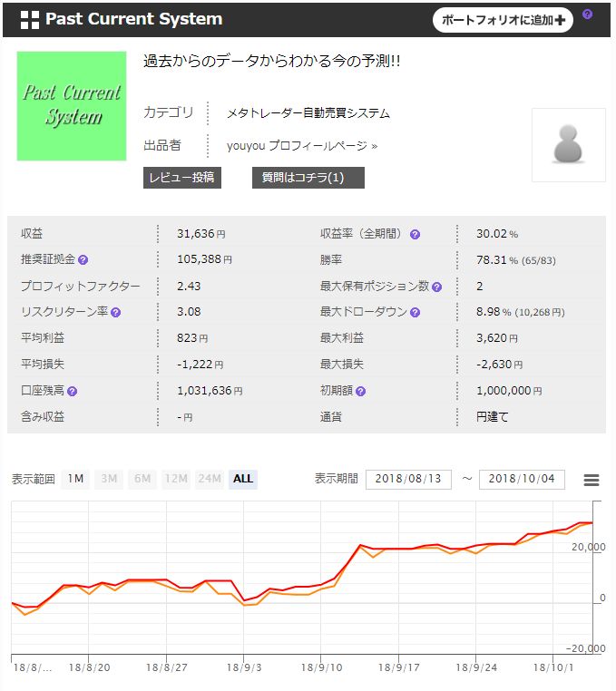Open the chart hamburger menu

[x=592, y=481]
